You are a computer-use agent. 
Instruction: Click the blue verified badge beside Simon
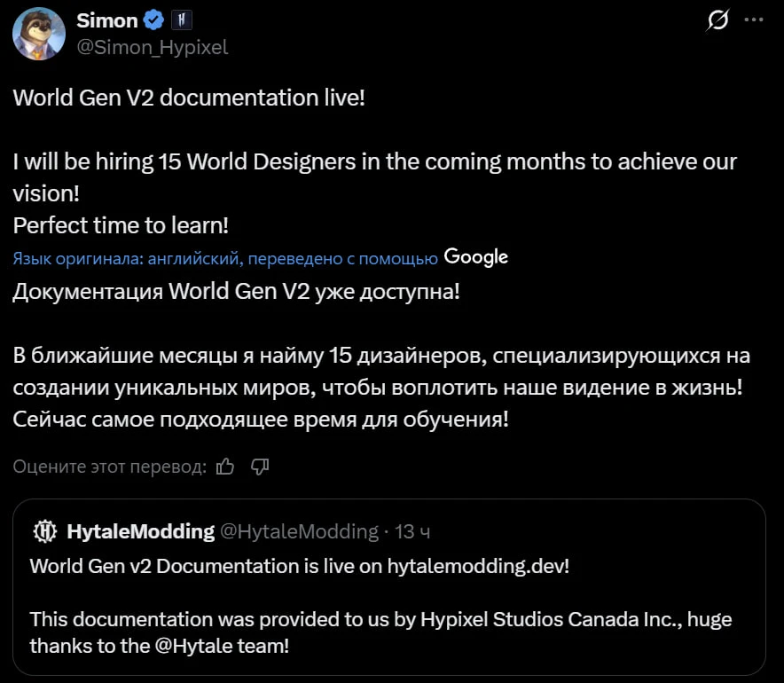(x=154, y=20)
